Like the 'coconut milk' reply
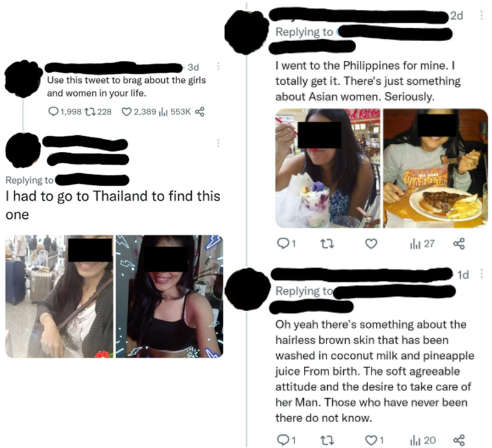Image resolution: width=492 pixels, height=448 pixels. 371,440
